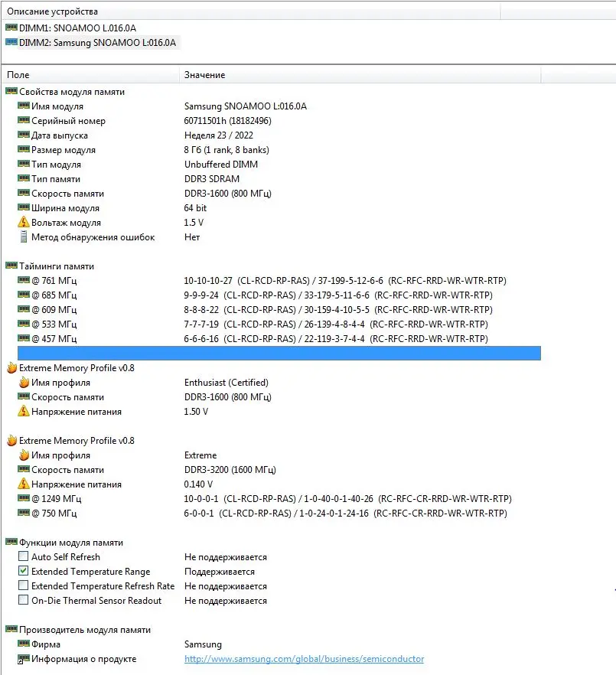Viewport: 616px width, 675px height.
Task: Click flame icon beside 'Extreme' profile name
Action: pos(24,455)
